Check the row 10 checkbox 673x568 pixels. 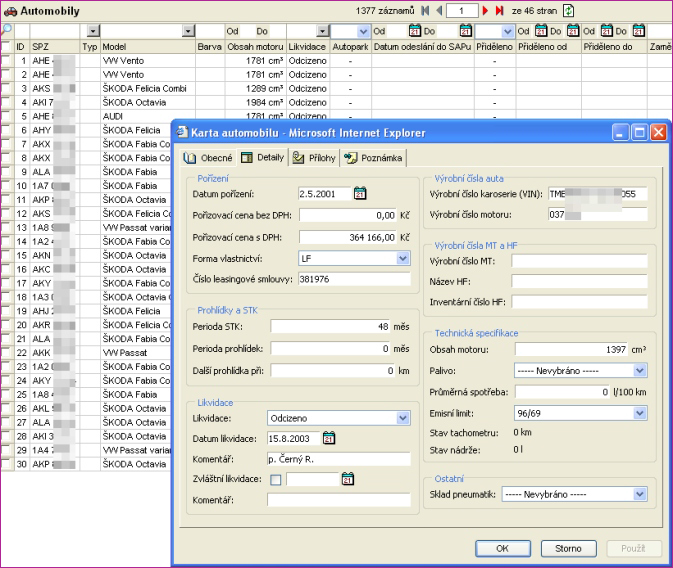click(6, 186)
